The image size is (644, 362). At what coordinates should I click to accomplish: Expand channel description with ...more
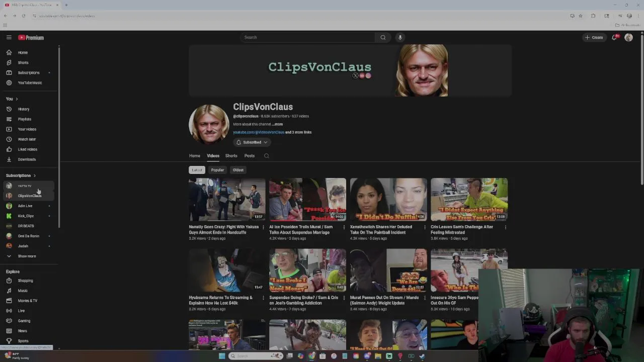point(278,124)
